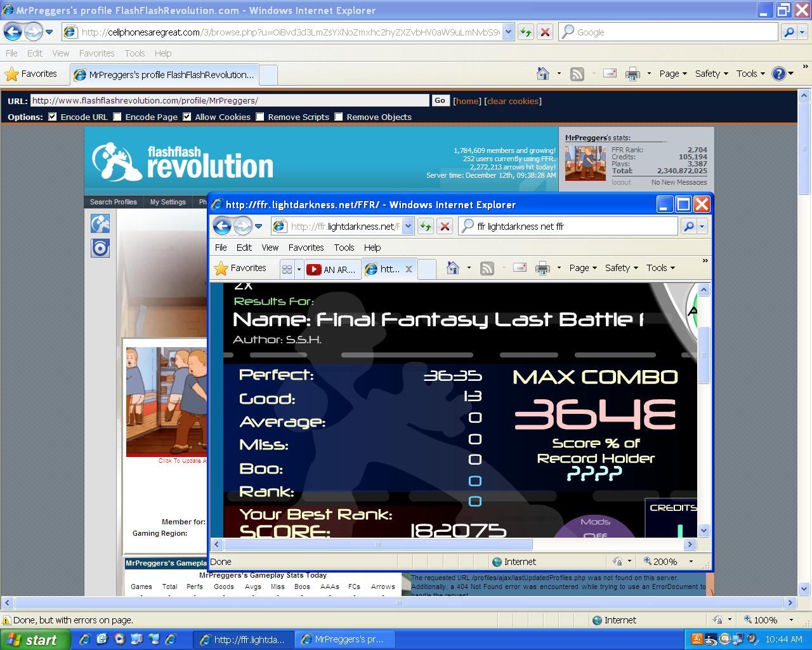This screenshot has height=650, width=812.
Task: Click the Help question mark icon
Action: coord(778,74)
